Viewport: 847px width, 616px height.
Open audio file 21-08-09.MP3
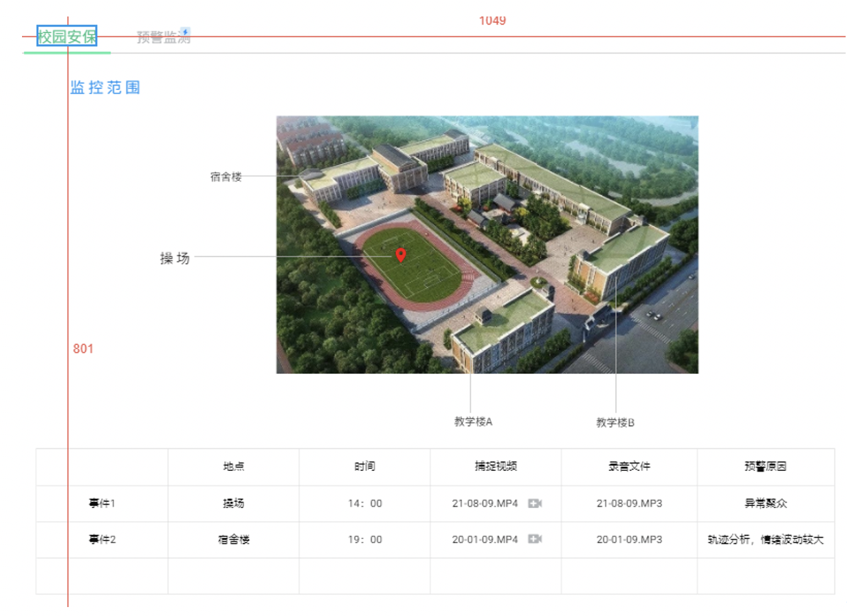point(629,503)
